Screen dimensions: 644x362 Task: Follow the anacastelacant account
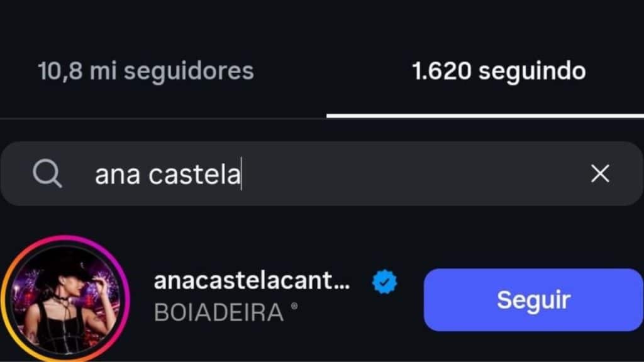point(533,299)
